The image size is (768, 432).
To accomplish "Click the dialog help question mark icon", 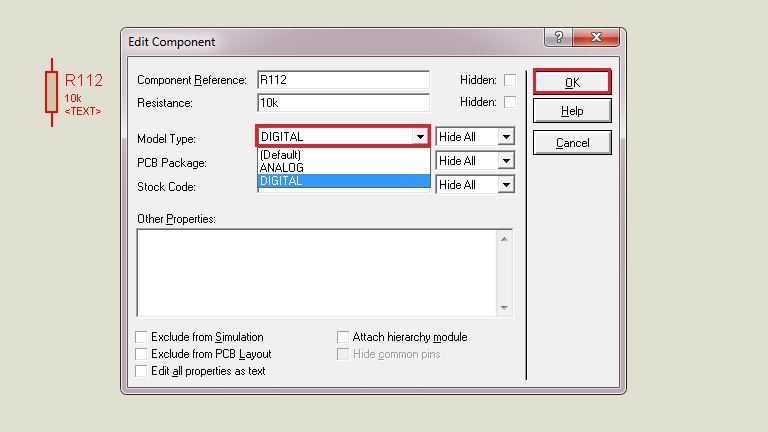I will pos(558,38).
